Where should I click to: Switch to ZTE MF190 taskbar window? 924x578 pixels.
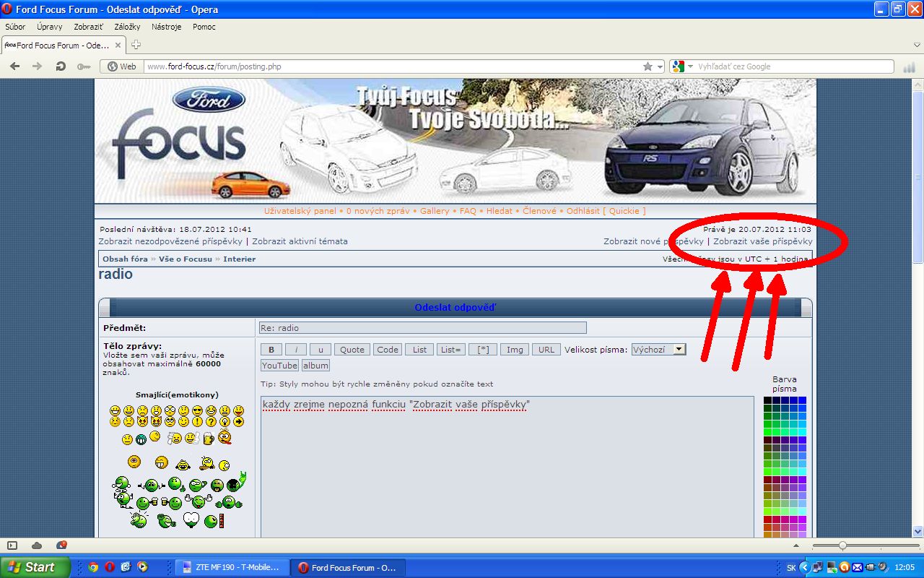tap(232, 567)
